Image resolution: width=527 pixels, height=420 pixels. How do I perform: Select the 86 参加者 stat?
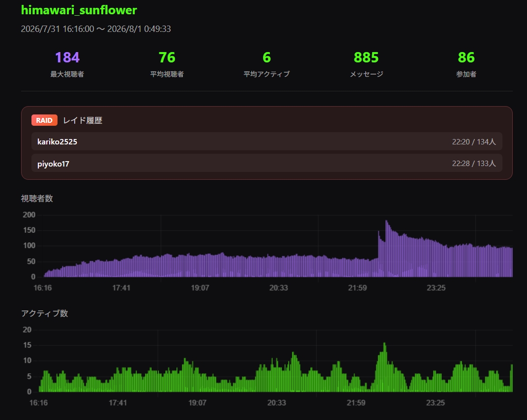[466, 64]
